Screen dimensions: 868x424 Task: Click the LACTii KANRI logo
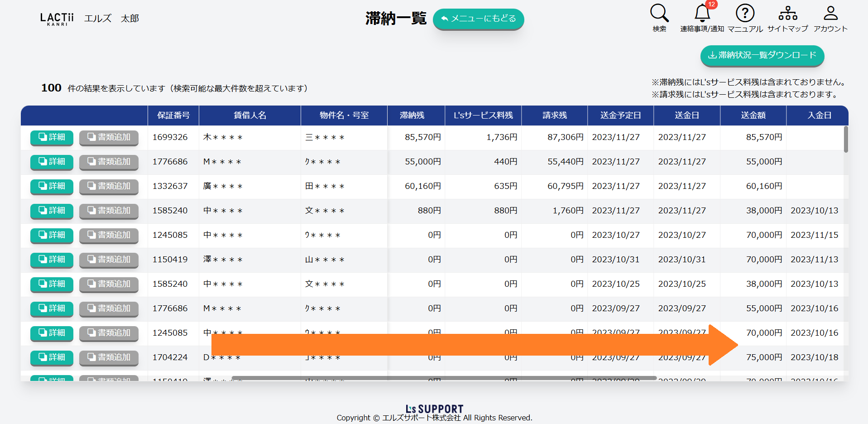click(x=57, y=19)
